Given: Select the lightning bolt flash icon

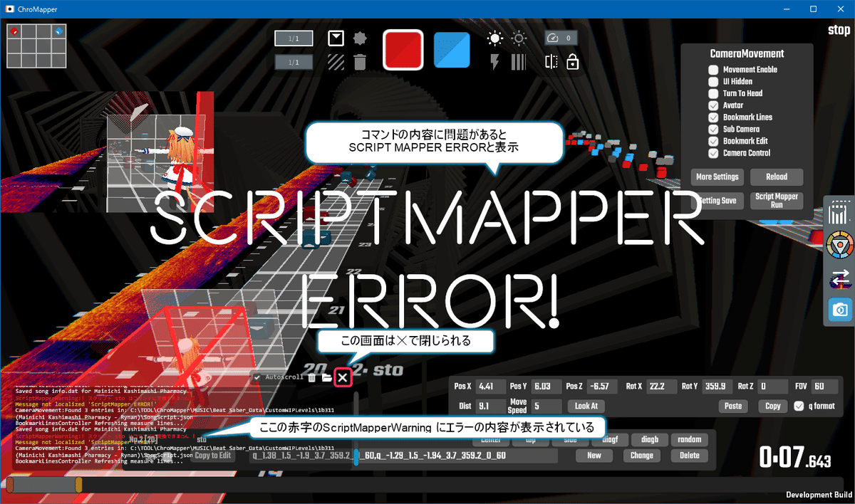Looking at the screenshot, I should coord(494,62).
